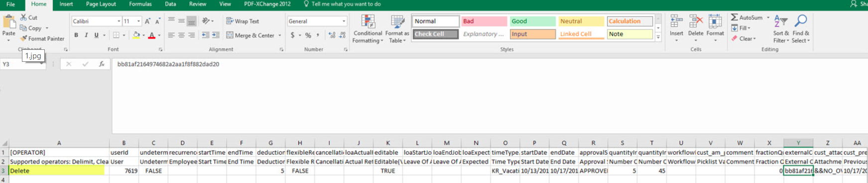The image size is (868, 183).
Task: Toggle Bold formatting
Action: [76, 35]
